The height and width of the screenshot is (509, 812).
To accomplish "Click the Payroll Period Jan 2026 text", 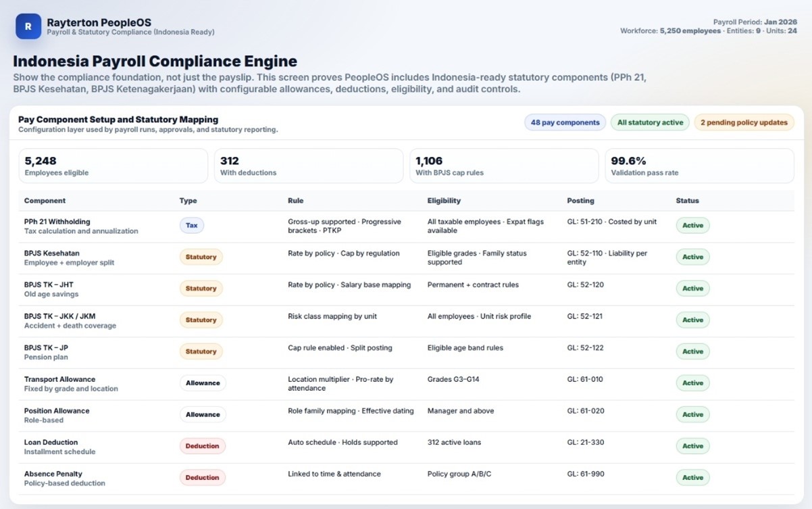I will (755, 22).
